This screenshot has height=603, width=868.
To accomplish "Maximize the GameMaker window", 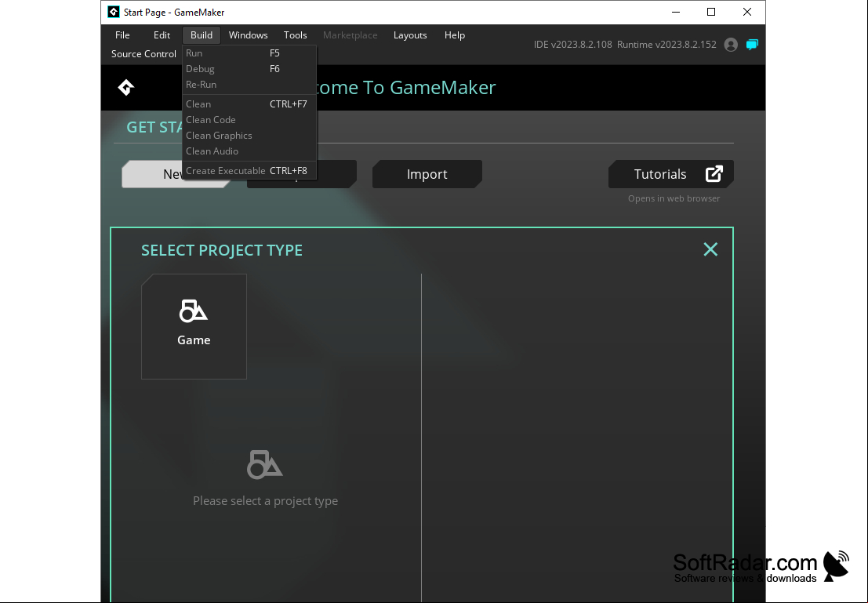I will click(x=711, y=13).
